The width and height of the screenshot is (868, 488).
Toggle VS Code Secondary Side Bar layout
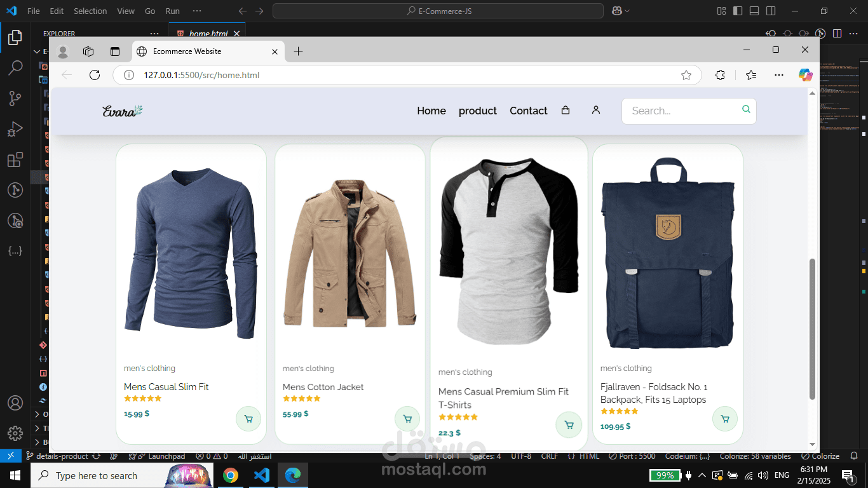click(771, 11)
